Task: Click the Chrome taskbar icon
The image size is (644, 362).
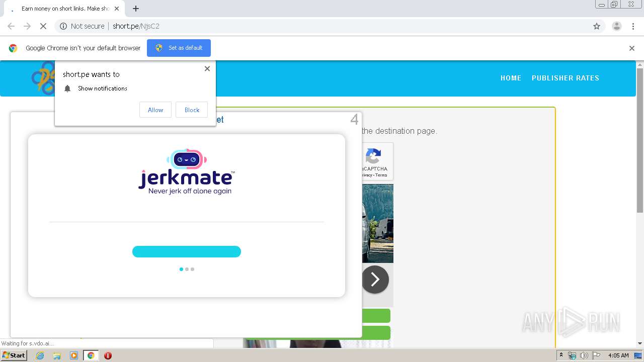Action: click(x=91, y=355)
